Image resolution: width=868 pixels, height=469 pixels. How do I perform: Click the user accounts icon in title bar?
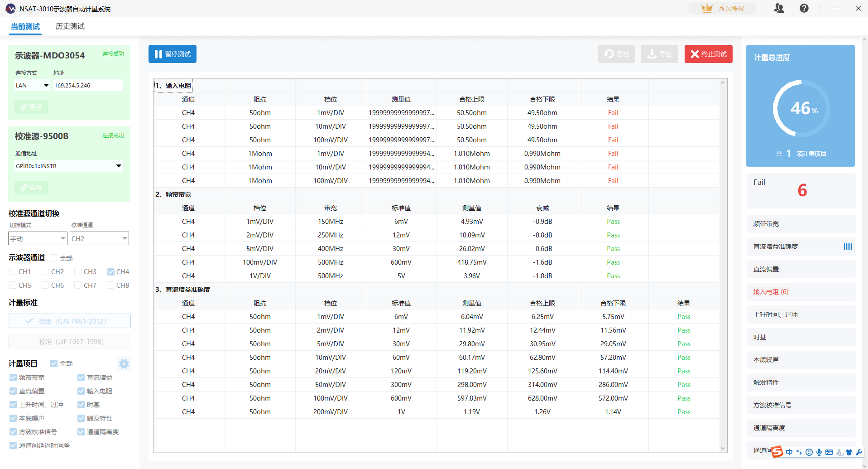(779, 8)
